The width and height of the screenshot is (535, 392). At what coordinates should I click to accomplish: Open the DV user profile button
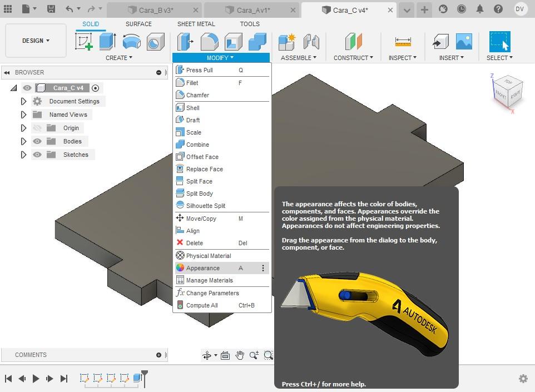(x=519, y=9)
